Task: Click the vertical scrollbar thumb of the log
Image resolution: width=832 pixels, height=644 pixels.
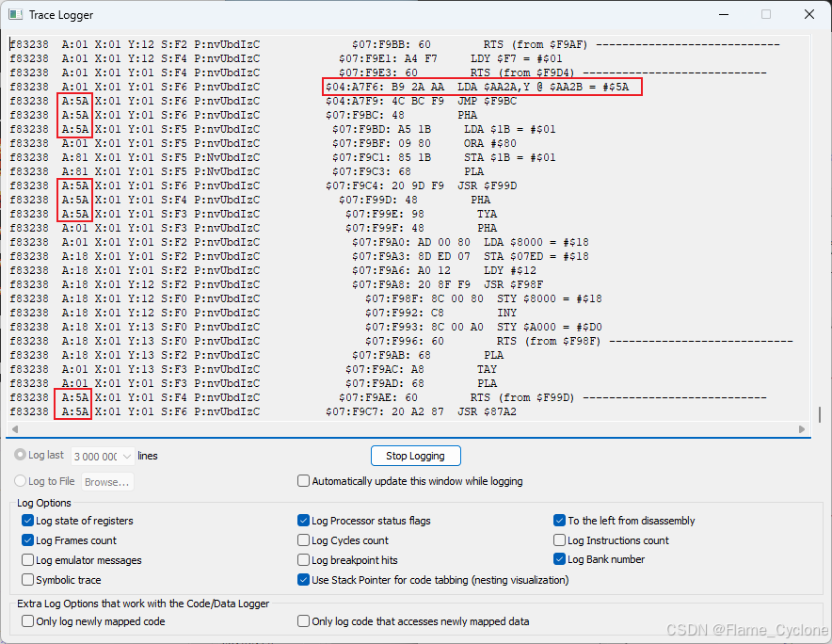Action: [820, 414]
